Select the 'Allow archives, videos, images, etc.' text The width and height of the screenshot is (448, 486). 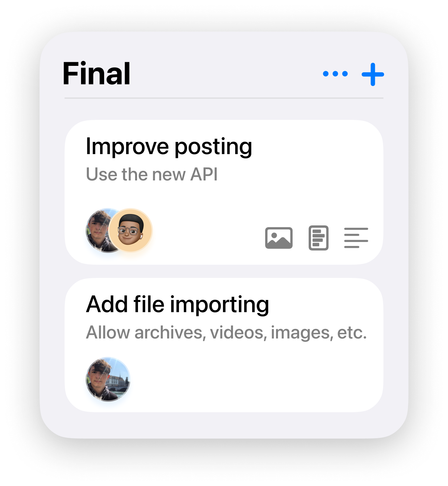pyautogui.click(x=226, y=332)
